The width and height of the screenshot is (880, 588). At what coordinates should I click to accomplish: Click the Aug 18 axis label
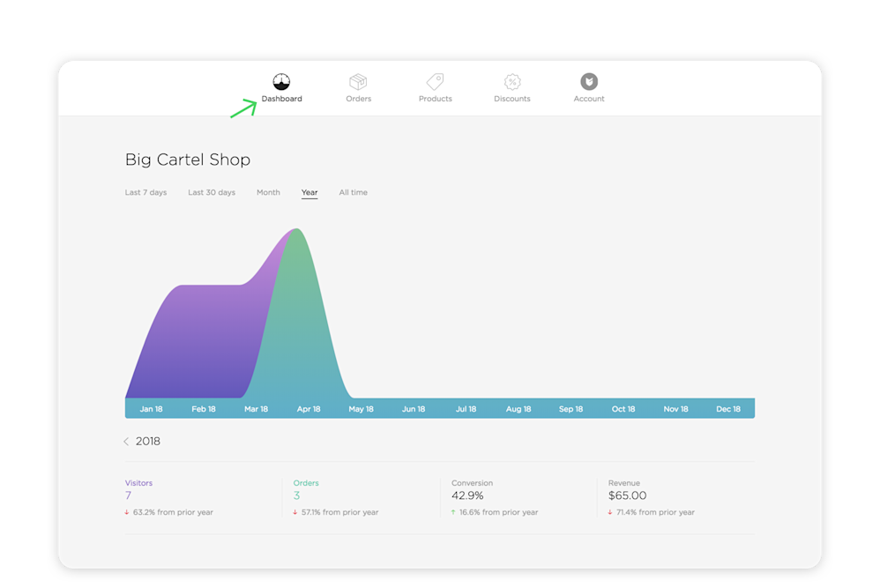[x=518, y=409]
